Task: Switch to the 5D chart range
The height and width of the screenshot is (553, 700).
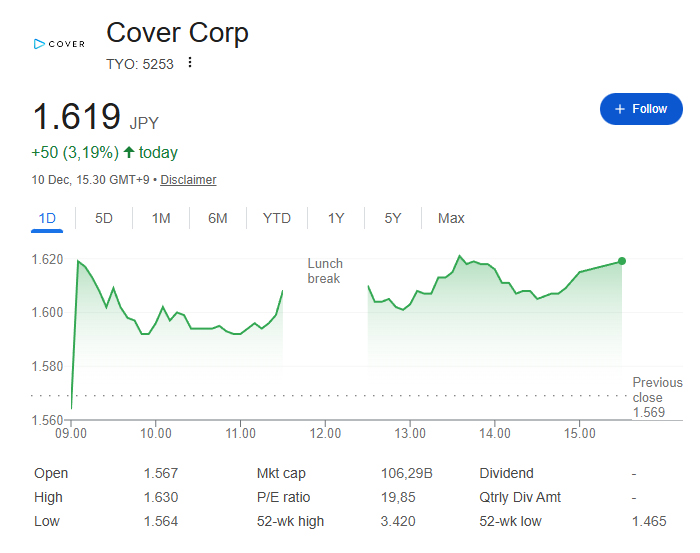Action: (x=104, y=218)
